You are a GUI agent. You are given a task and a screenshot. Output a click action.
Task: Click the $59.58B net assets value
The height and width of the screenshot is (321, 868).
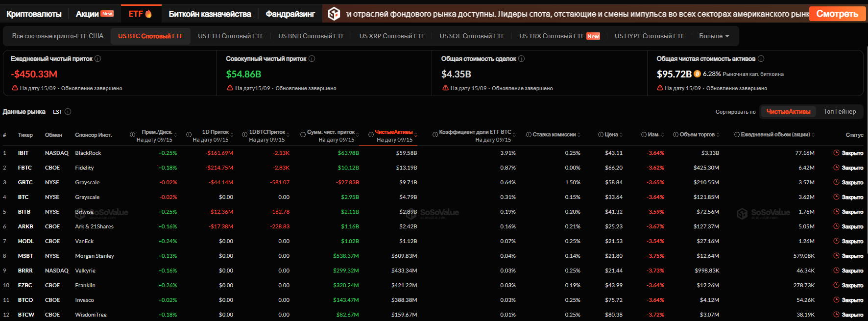[407, 153]
